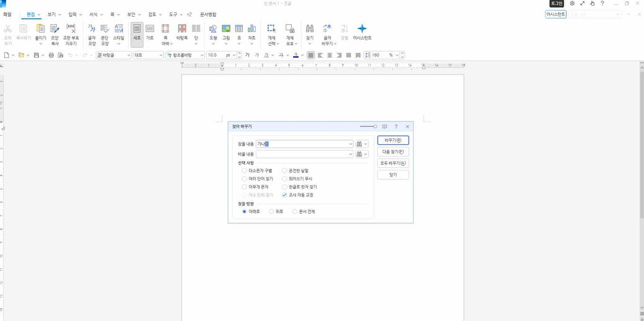Select the 가로 landscape orientation icon
The height and width of the screenshot is (321, 644).
149,29
